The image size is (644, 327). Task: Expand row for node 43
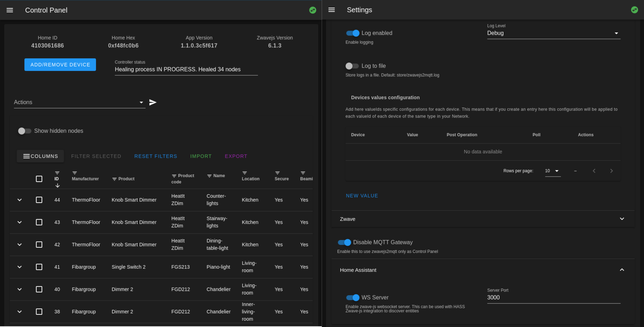(x=20, y=222)
